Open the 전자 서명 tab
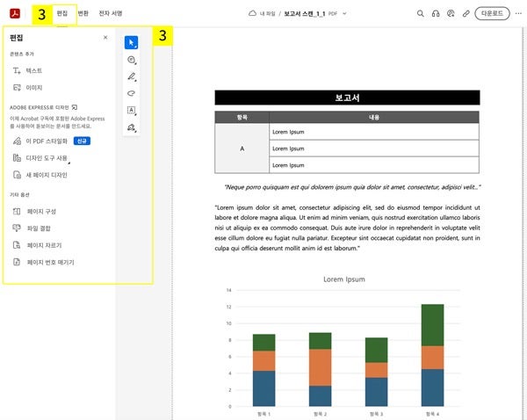This screenshot has width=527, height=420. pos(111,13)
